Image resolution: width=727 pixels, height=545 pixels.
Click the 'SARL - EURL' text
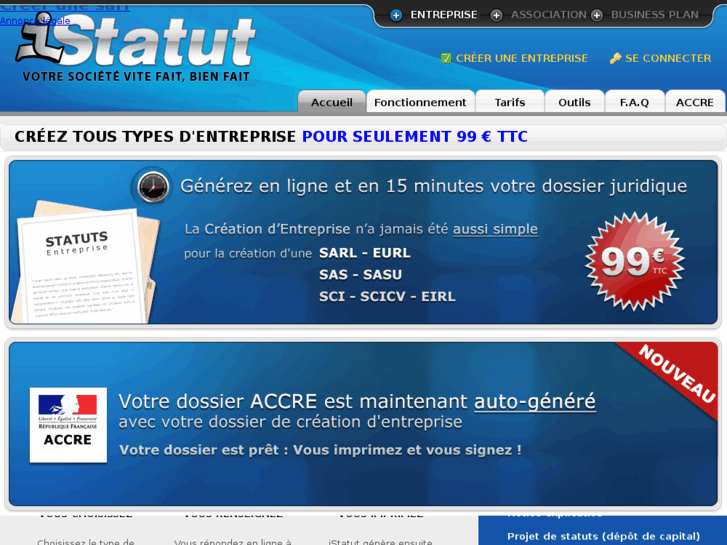point(365,253)
